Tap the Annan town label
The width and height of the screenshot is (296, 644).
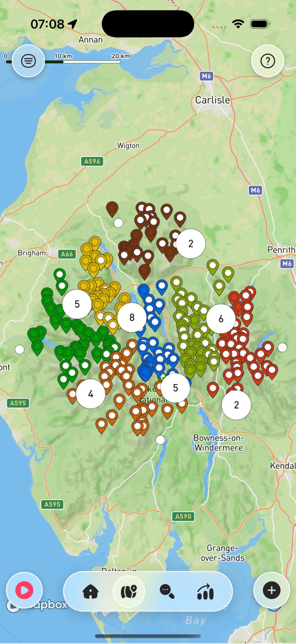[90, 40]
